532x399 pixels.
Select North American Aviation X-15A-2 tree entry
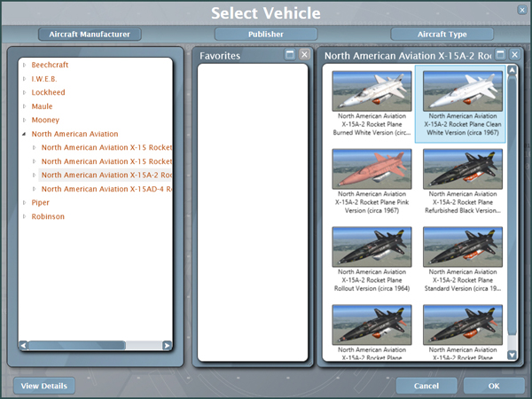106,175
